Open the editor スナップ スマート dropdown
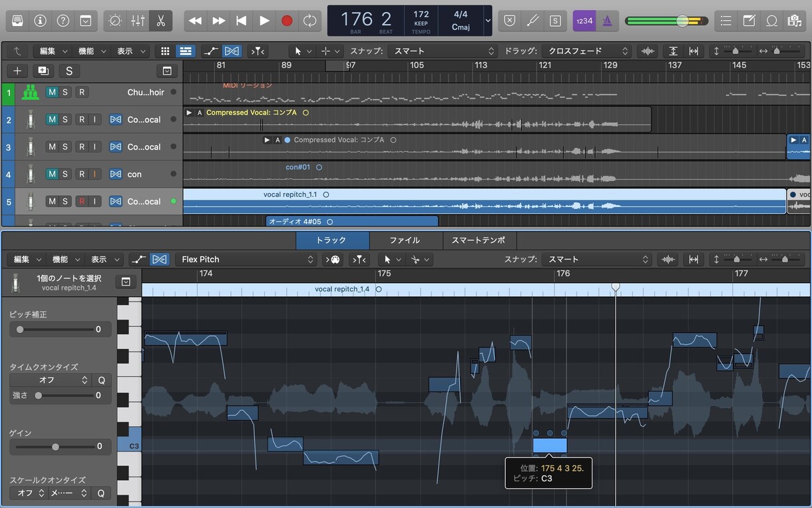This screenshot has height=508, width=812. [x=596, y=260]
